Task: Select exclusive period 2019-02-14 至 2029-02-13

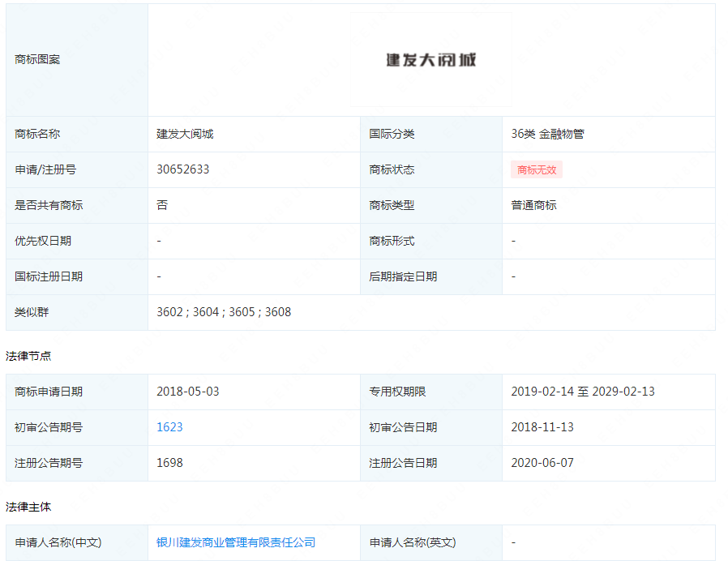Action: tap(583, 392)
